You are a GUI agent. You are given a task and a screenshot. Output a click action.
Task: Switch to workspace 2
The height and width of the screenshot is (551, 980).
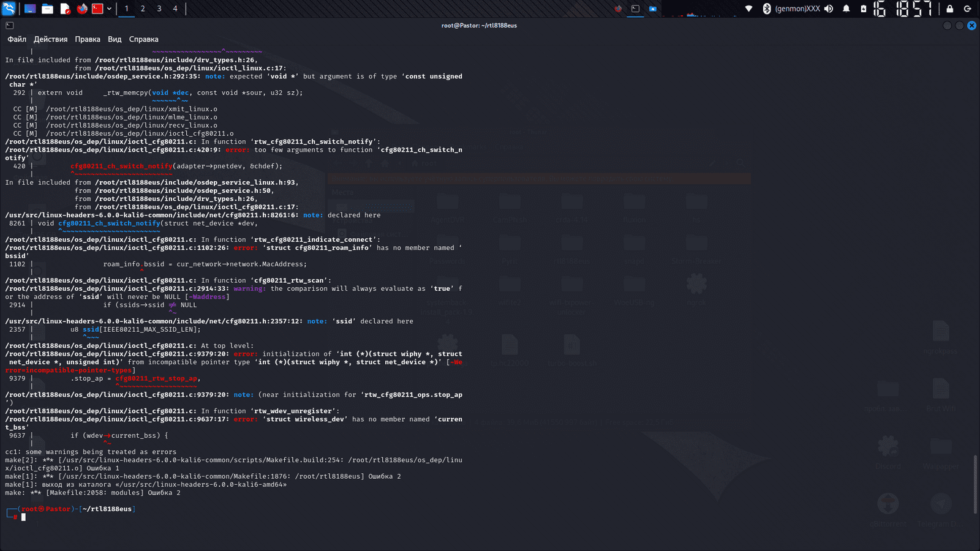point(143,9)
